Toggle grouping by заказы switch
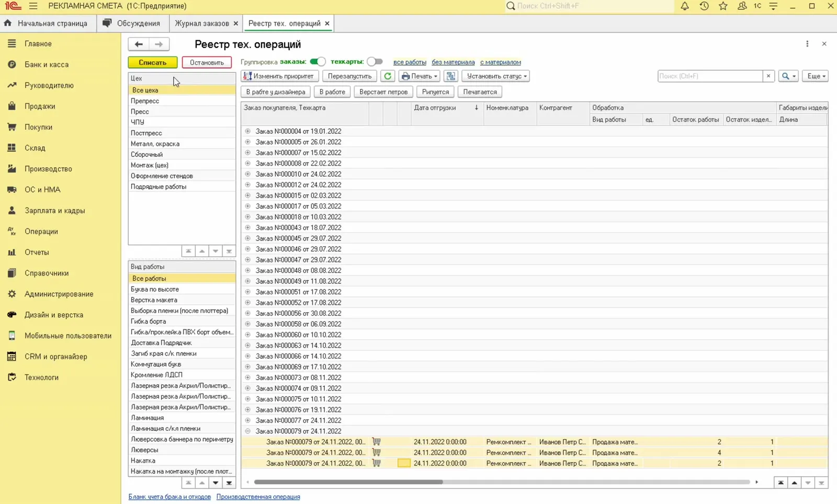This screenshot has width=837, height=504. coord(318,62)
